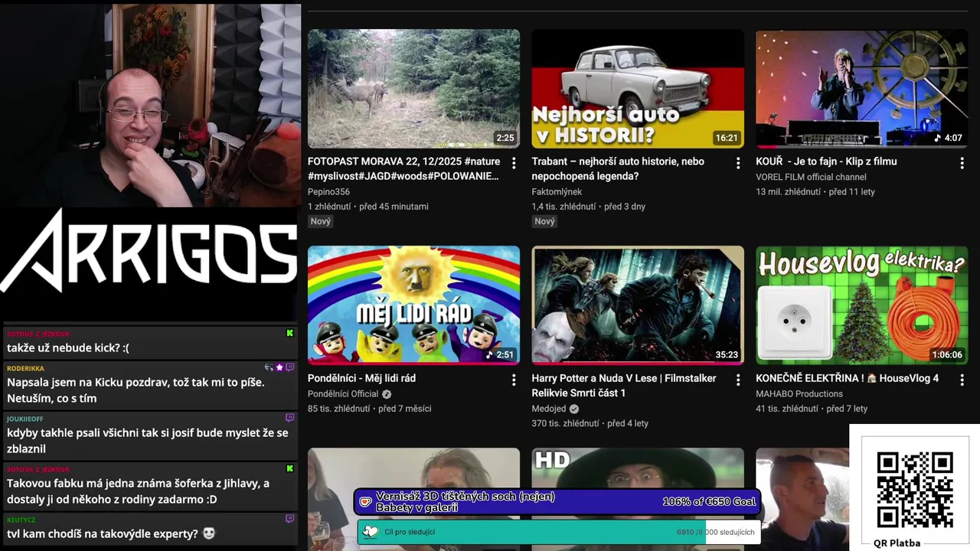Click the 2:25 duration label
980x551 pixels.
point(505,139)
